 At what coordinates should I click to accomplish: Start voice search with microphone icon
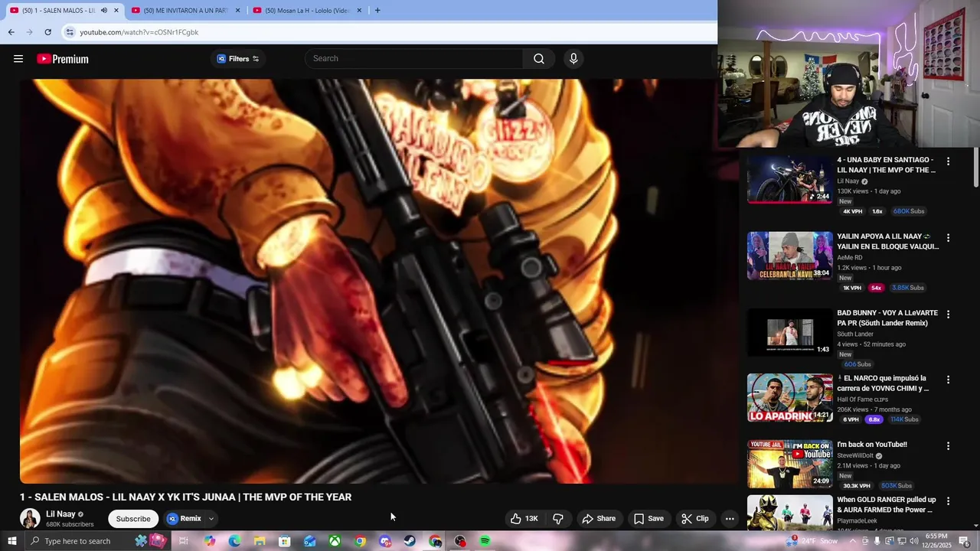click(x=573, y=59)
